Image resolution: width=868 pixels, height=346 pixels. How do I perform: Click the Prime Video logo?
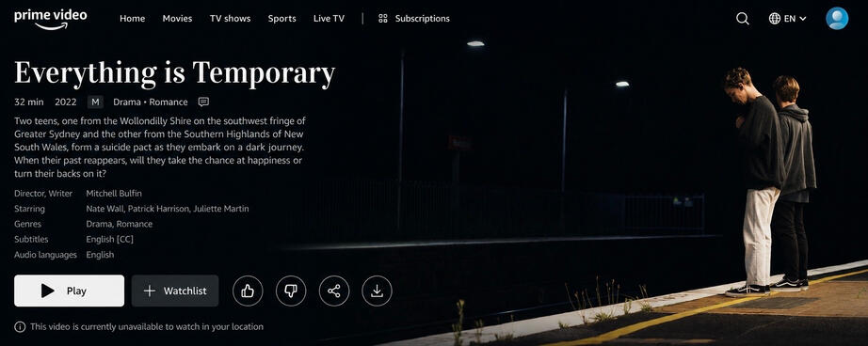[51, 18]
